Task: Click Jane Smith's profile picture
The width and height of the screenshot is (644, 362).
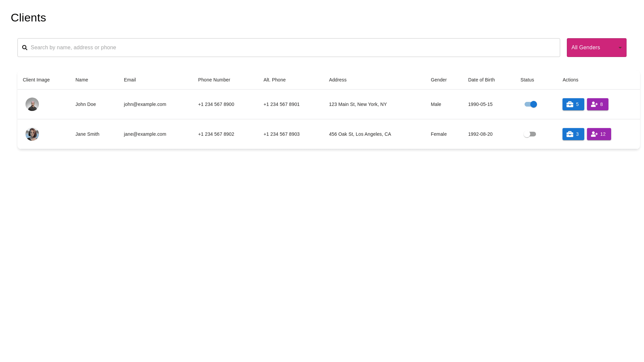Action: (32, 134)
